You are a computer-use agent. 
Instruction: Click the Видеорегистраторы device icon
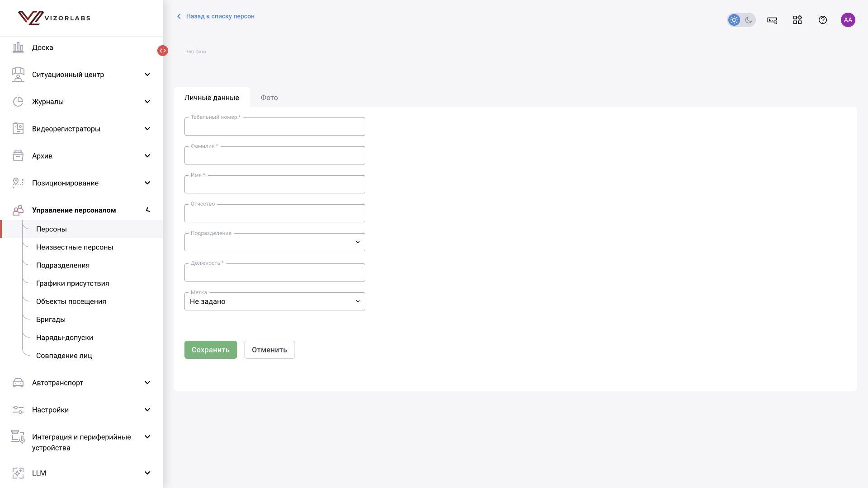[18, 129]
